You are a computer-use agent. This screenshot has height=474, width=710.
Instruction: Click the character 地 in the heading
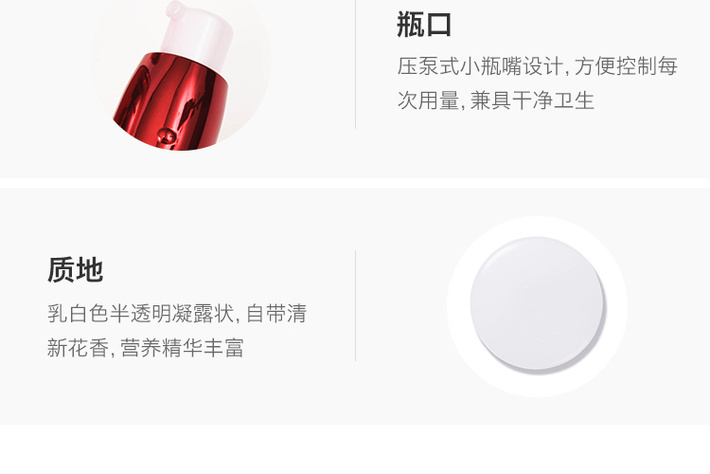89,270
